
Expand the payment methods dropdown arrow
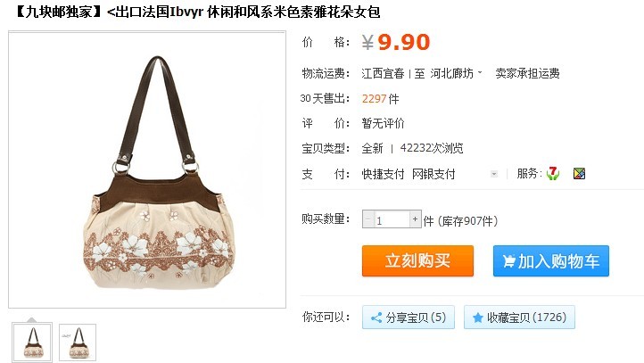[x=494, y=174]
